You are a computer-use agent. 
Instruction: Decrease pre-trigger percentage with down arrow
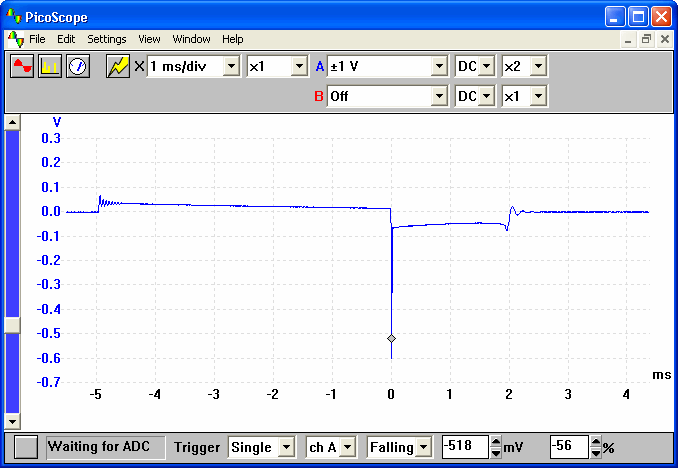596,453
